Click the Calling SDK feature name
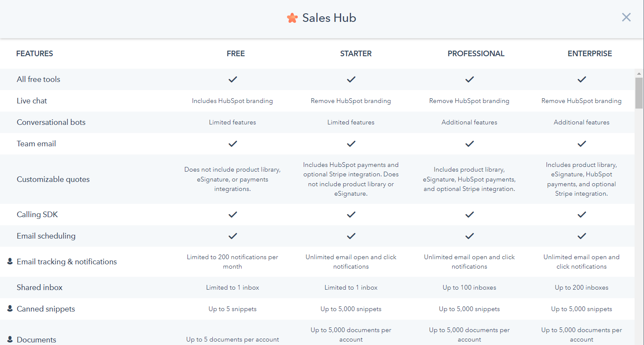 (x=37, y=215)
